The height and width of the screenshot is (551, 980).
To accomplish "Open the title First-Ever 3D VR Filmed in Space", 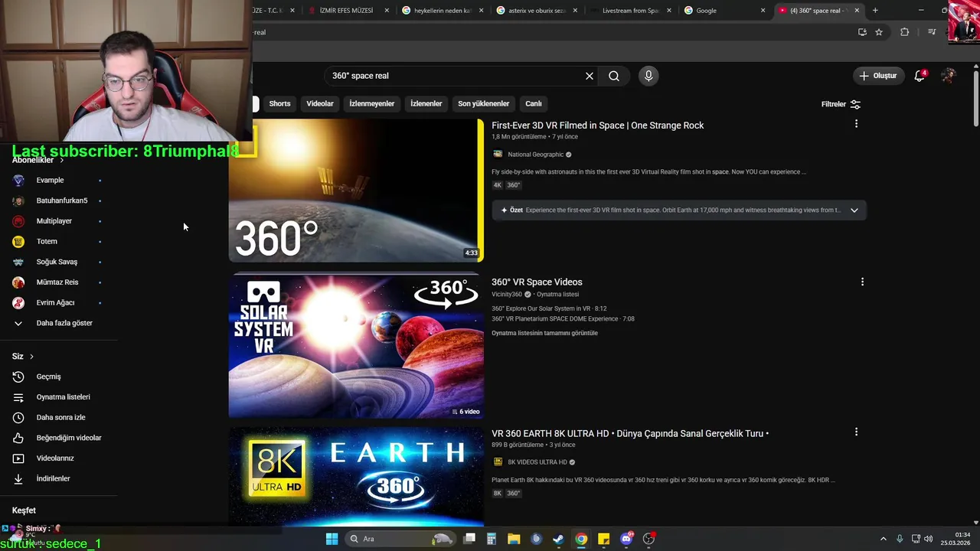I will [597, 126].
